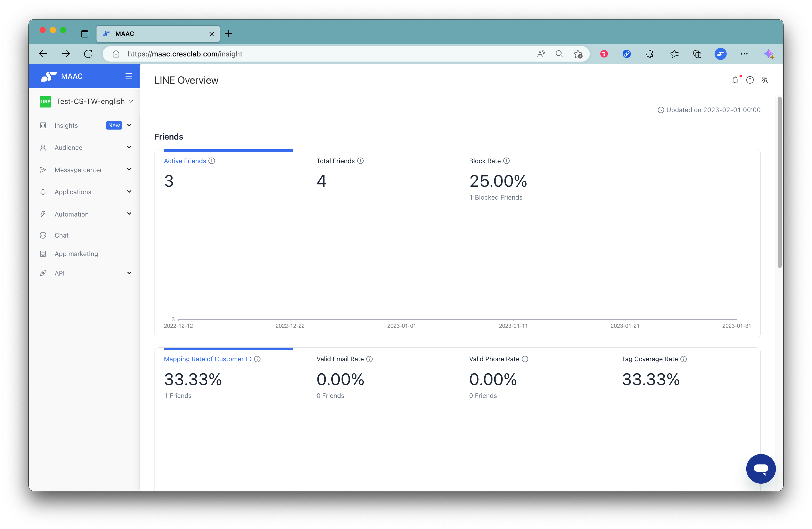Click the Block Rate info tooltip icon
Image resolution: width=812 pixels, height=529 pixels.
tap(507, 161)
